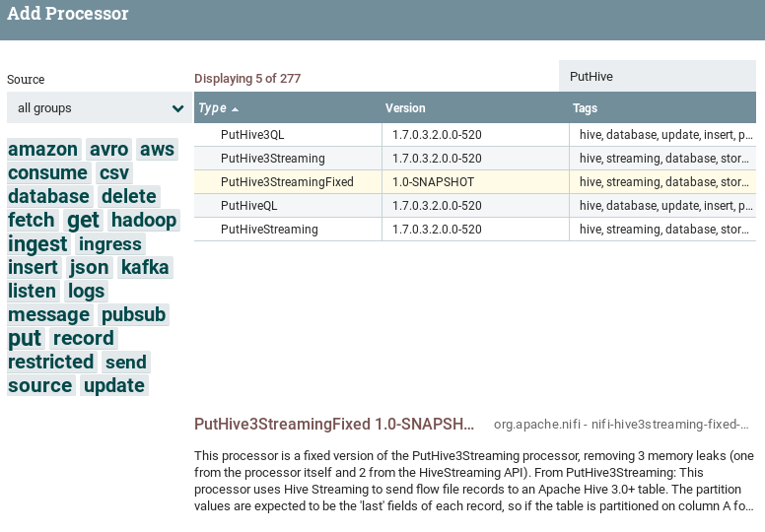Filter by the 'put' tag
The height and width of the screenshot is (532, 765).
[25, 339]
